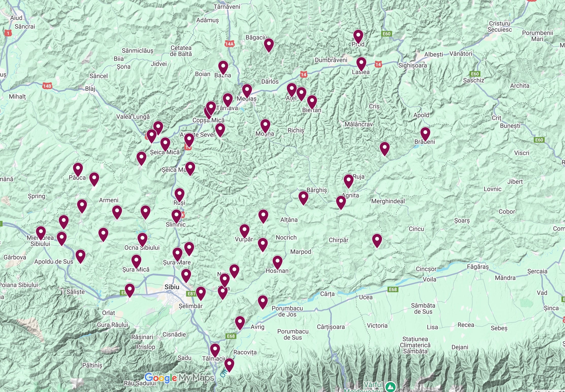Select the Aiud town label
Viewport: 565px width, 392px height.
tap(16, 18)
